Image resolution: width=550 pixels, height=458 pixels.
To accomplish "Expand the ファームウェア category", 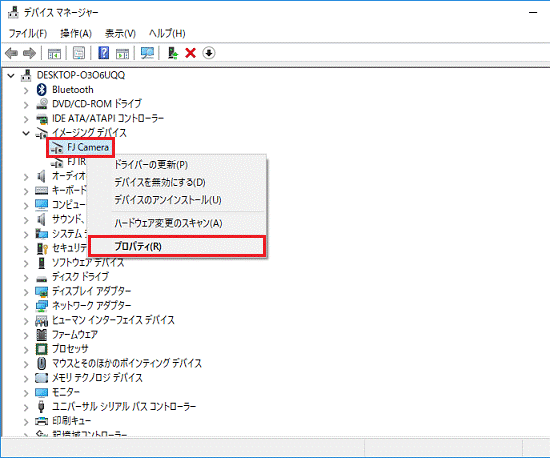I will pyautogui.click(x=26, y=335).
